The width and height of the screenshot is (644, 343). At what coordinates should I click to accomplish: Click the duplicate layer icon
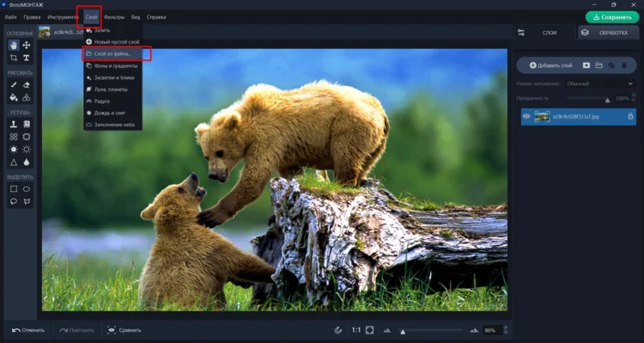(x=611, y=65)
